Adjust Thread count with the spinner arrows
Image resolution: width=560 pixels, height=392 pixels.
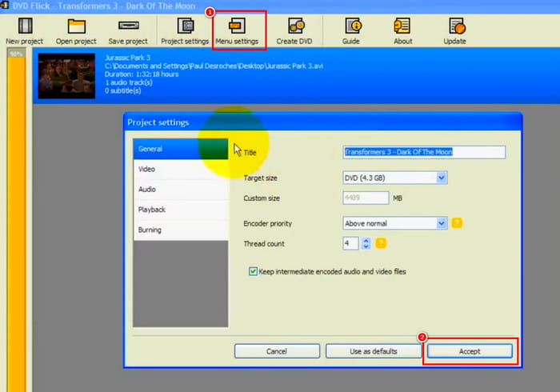coord(366,243)
